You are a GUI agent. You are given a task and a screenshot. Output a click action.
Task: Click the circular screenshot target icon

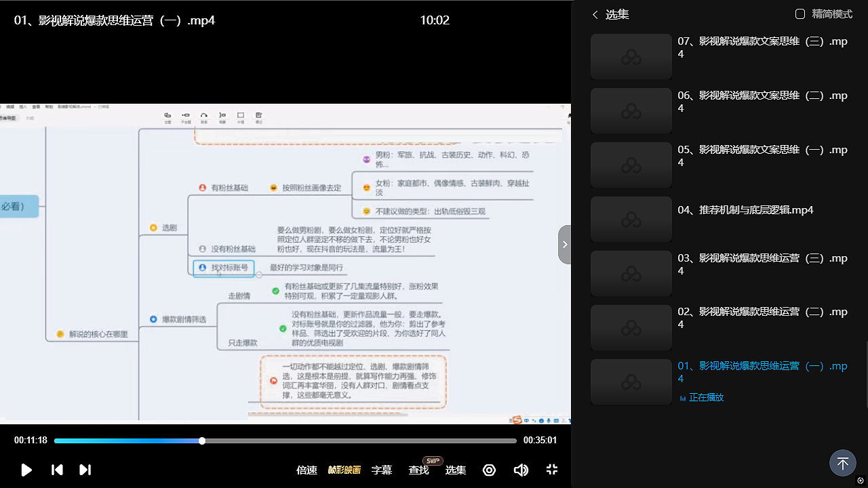[489, 470]
